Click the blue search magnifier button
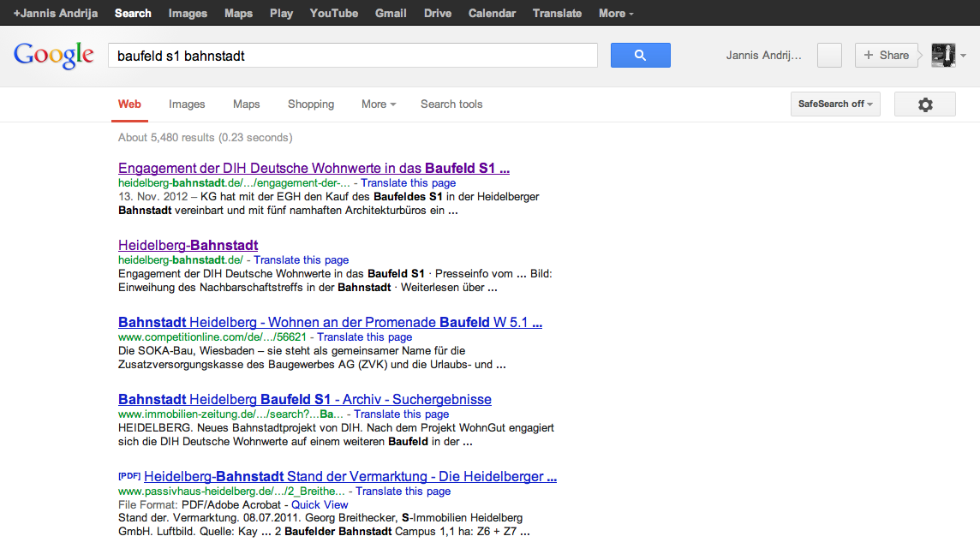This screenshot has width=980, height=554. 640,55
